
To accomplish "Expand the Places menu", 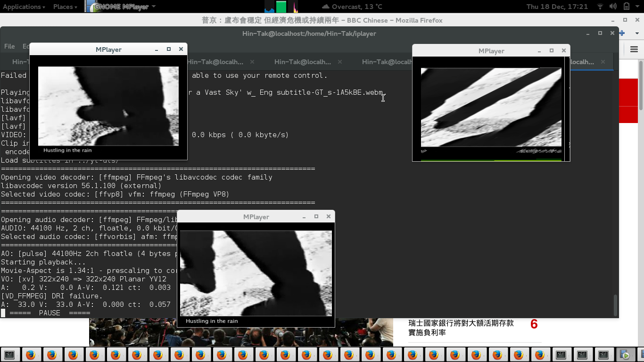I will pos(66,7).
